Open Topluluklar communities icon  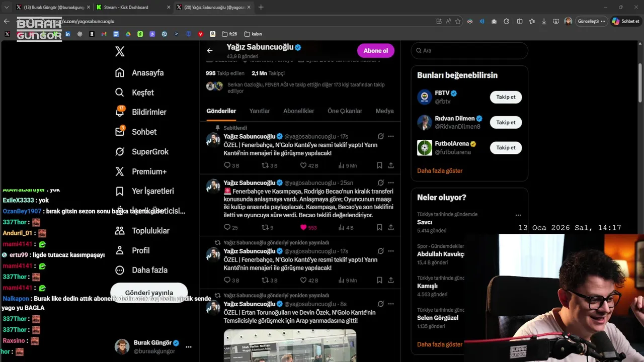tap(120, 231)
